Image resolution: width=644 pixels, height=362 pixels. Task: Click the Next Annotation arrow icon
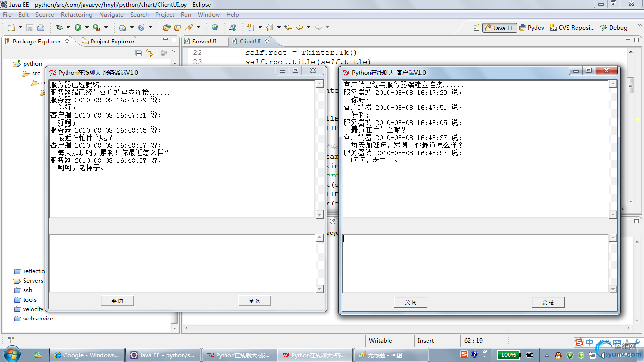(250, 28)
